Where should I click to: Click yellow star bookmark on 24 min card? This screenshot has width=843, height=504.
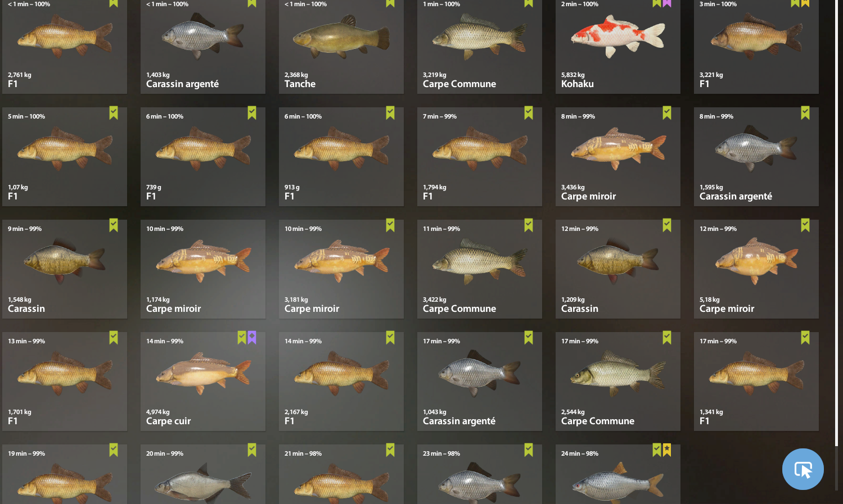[x=667, y=450]
